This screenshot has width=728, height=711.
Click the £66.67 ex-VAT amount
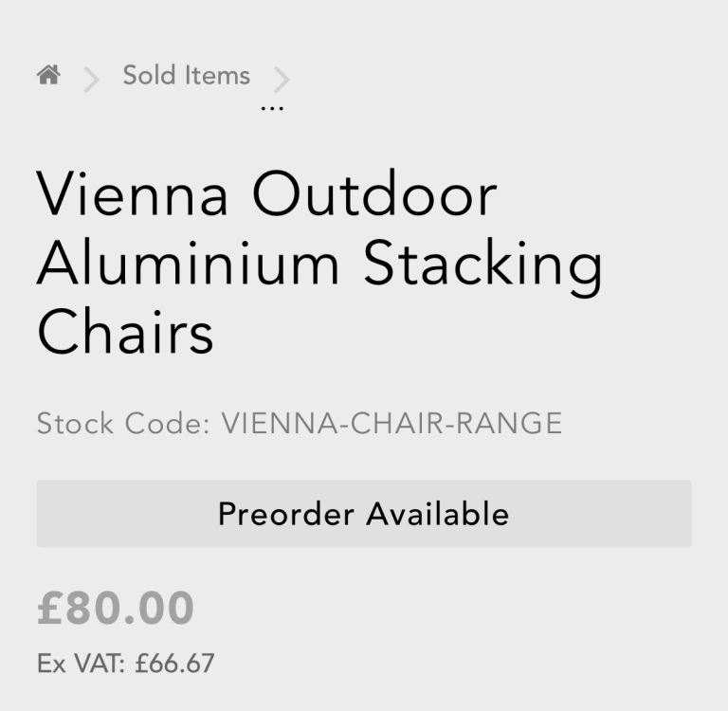point(174,663)
